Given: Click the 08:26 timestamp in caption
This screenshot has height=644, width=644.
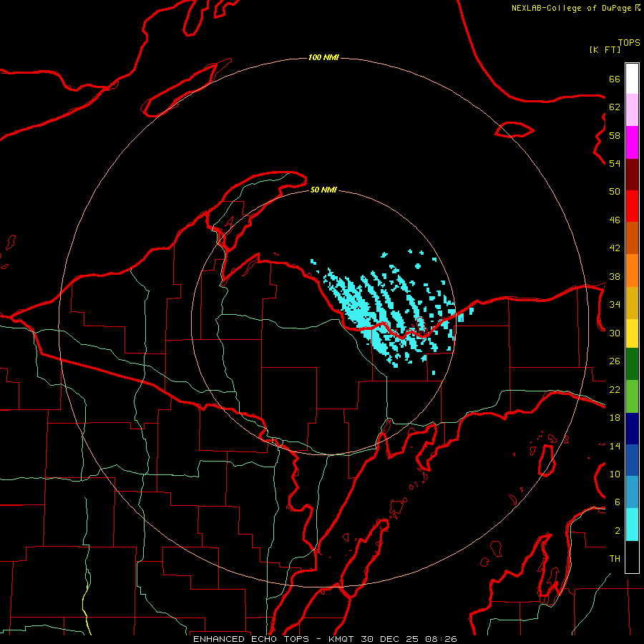Looking at the screenshot, I should point(441,639).
